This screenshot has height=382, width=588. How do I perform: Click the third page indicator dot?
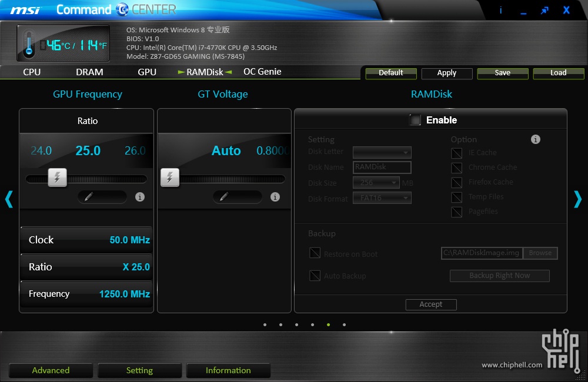point(296,324)
